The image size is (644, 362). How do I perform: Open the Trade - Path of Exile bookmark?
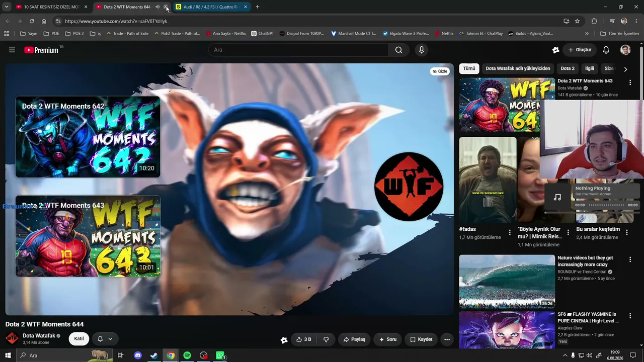click(127, 34)
